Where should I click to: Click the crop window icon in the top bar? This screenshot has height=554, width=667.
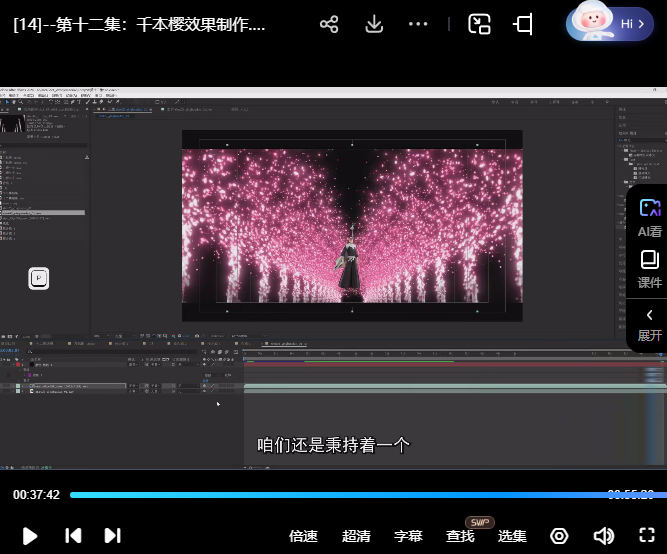(x=523, y=24)
